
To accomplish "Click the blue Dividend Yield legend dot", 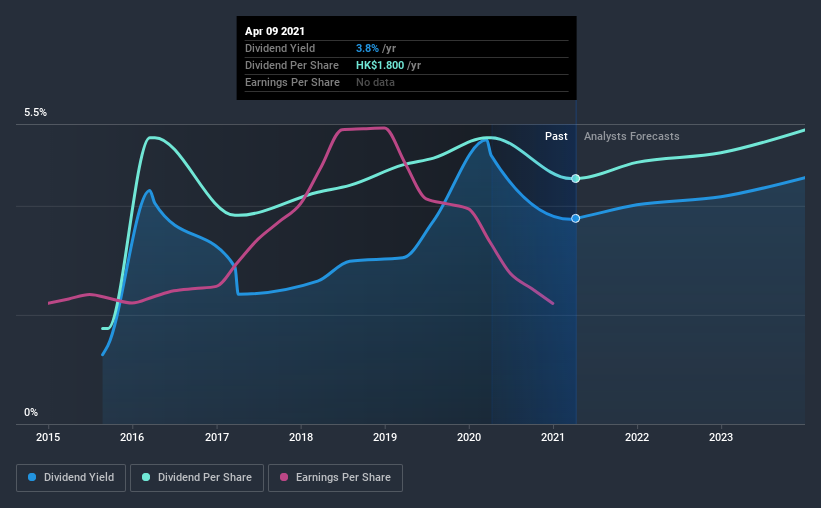I will (x=32, y=477).
